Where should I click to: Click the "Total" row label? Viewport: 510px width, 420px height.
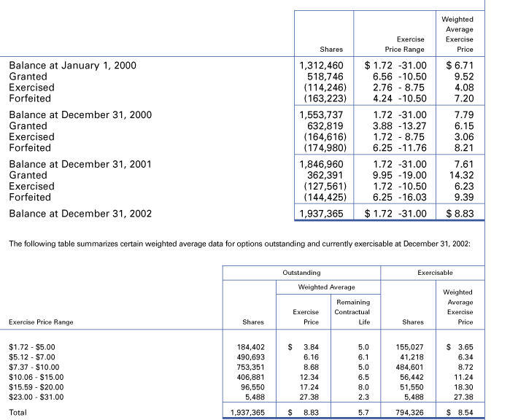(x=20, y=412)
